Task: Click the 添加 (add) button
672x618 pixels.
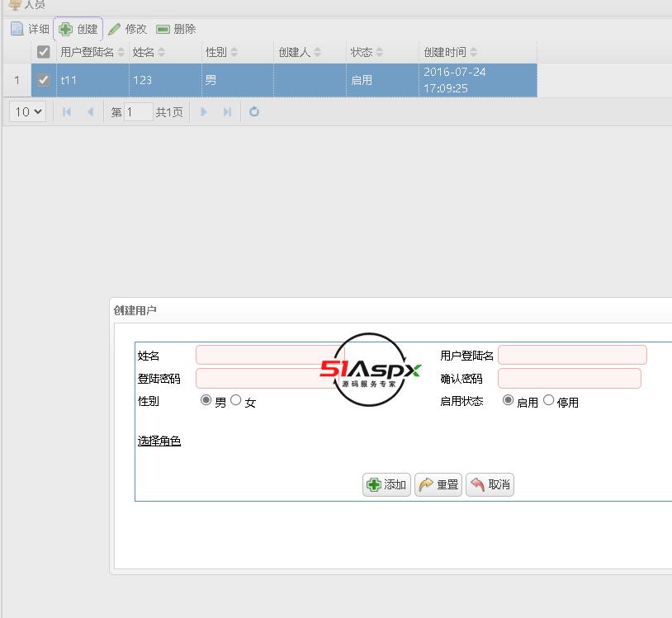Action: (386, 484)
